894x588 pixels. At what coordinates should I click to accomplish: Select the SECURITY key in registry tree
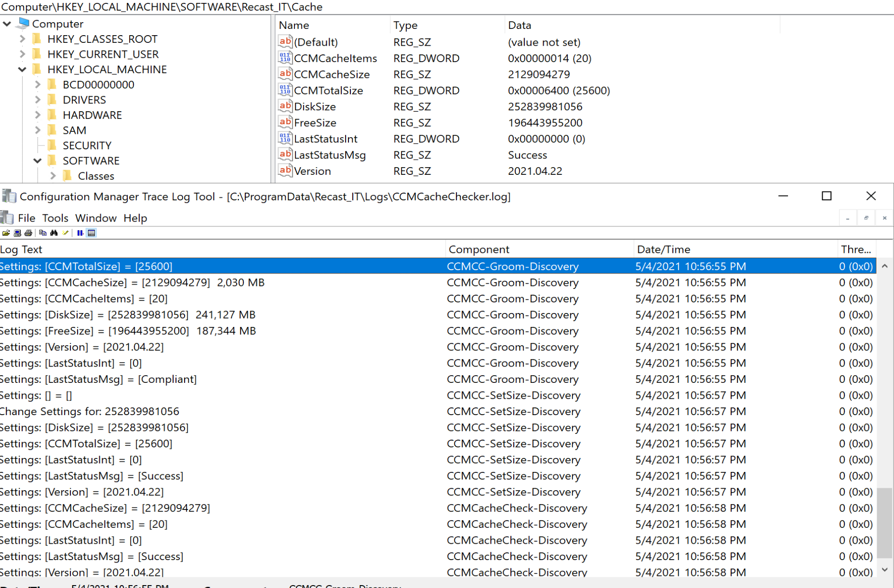pyautogui.click(x=87, y=145)
